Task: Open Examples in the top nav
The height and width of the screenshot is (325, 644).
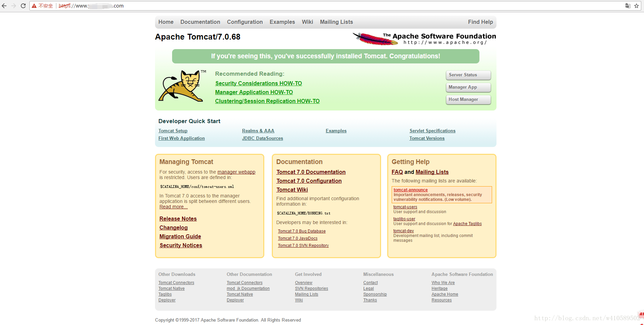Action: (282, 22)
